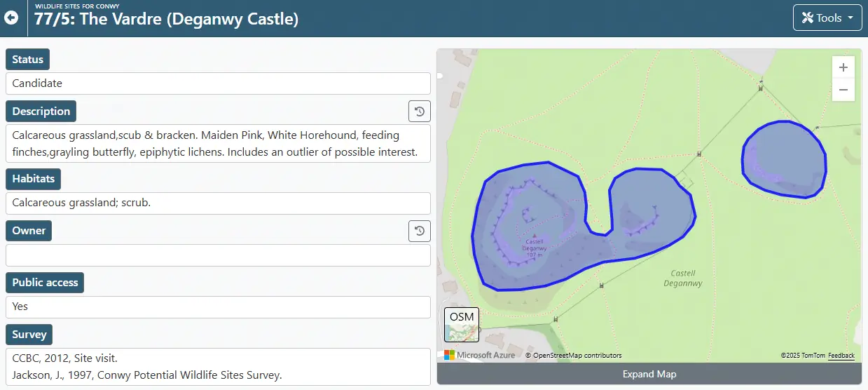Switch map layer using OSM thumbnail
868x390 pixels.
462,325
